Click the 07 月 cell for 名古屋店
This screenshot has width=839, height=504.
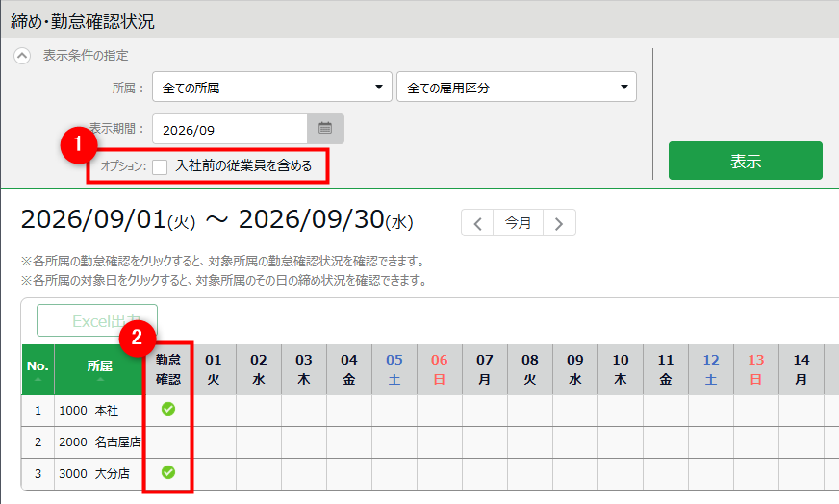click(485, 442)
